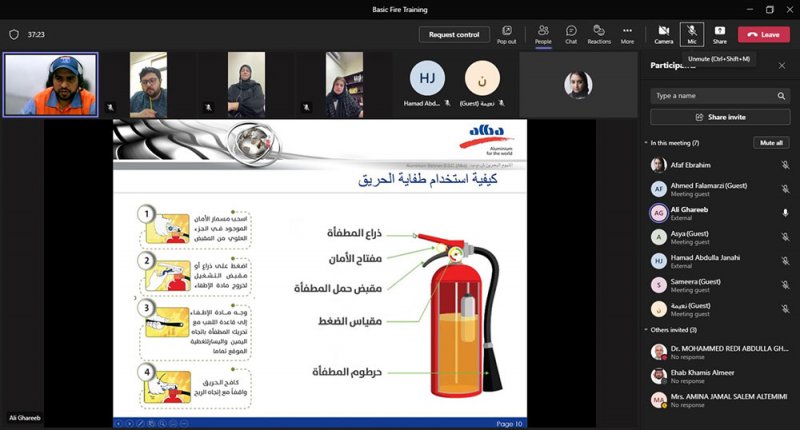
Task: Click the HJ avatar in participant list
Action: 659,261
